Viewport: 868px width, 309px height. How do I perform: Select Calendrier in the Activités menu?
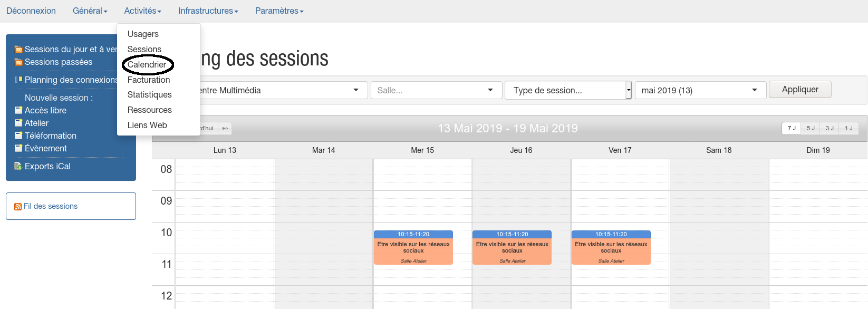[147, 64]
